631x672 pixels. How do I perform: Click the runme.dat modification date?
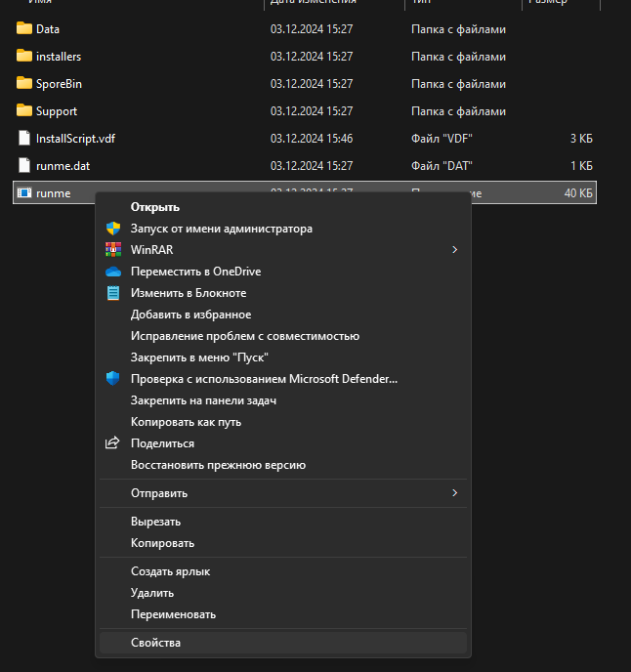(x=312, y=166)
